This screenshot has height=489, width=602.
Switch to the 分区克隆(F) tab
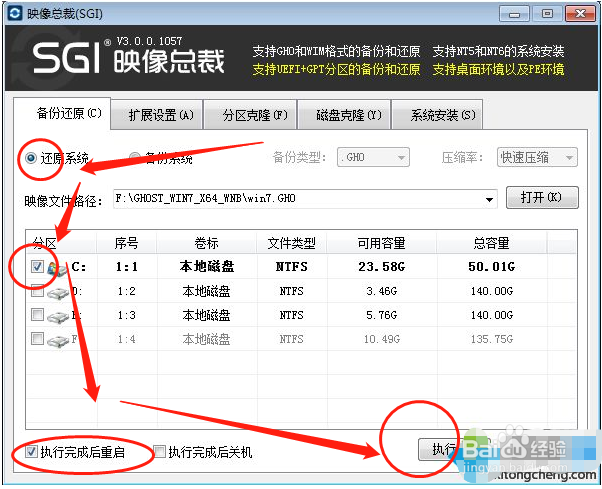coord(250,114)
